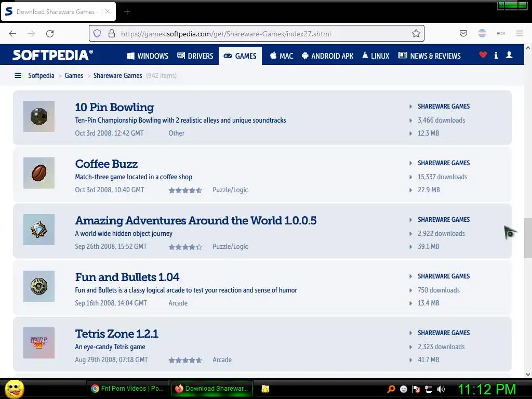
Task: Follow the Shareware Games breadcrumb link
Action: coord(118,75)
